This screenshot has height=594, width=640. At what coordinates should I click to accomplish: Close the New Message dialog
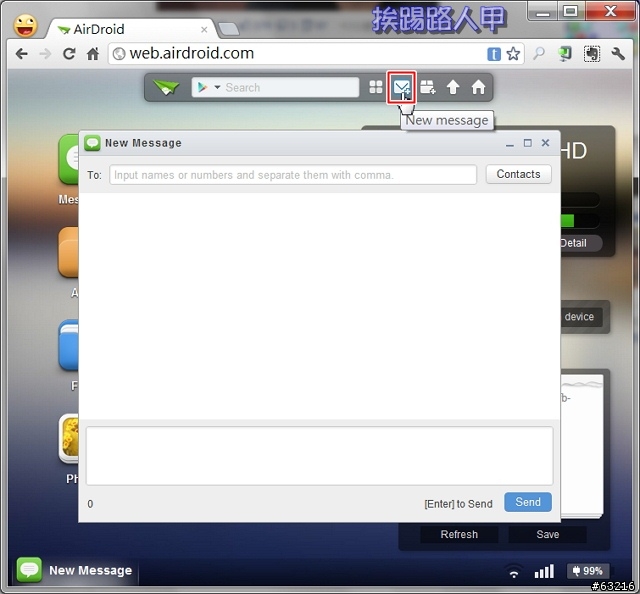coord(545,142)
